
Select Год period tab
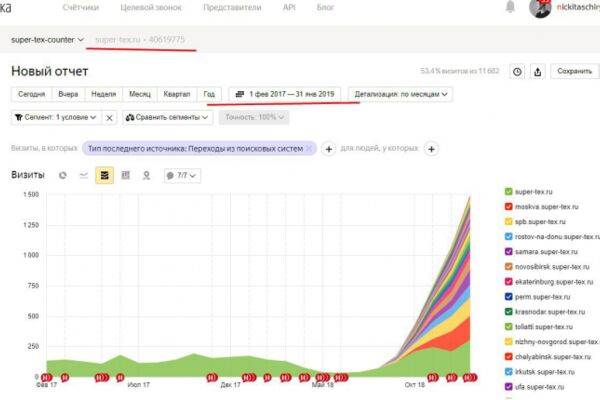(209, 94)
